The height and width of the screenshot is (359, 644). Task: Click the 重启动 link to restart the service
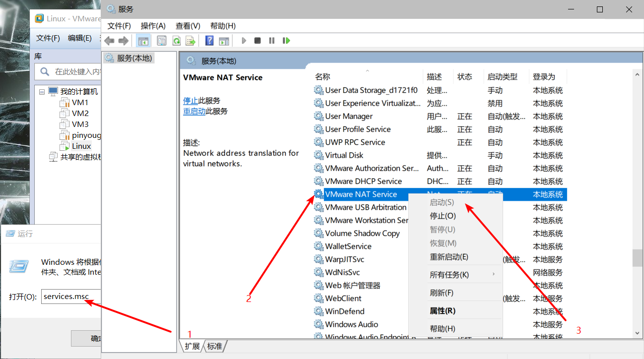pyautogui.click(x=194, y=112)
